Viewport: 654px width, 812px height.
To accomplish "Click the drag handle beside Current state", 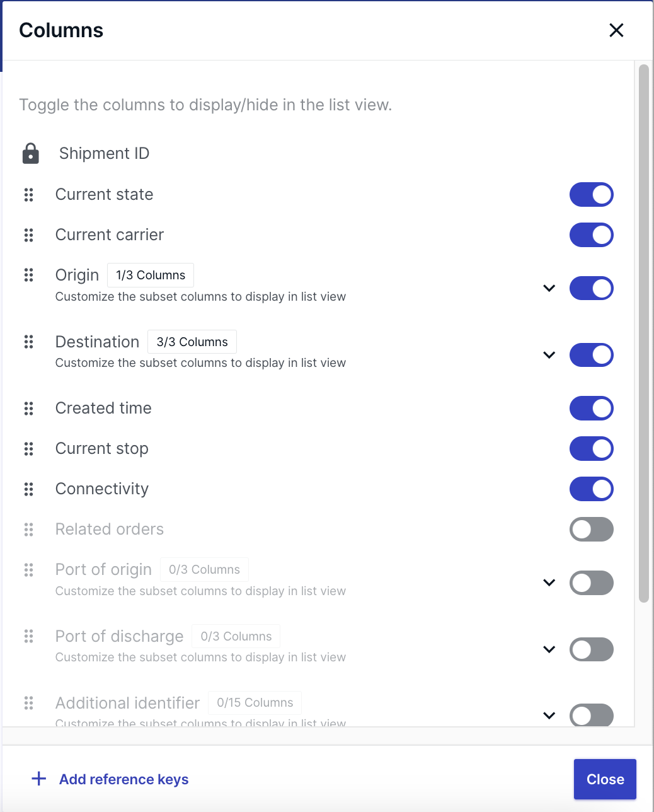I will coord(28,195).
